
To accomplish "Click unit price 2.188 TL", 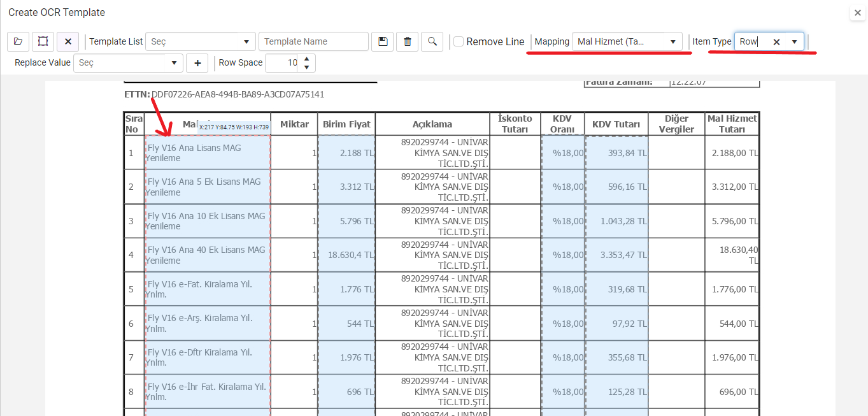I will tap(357, 153).
